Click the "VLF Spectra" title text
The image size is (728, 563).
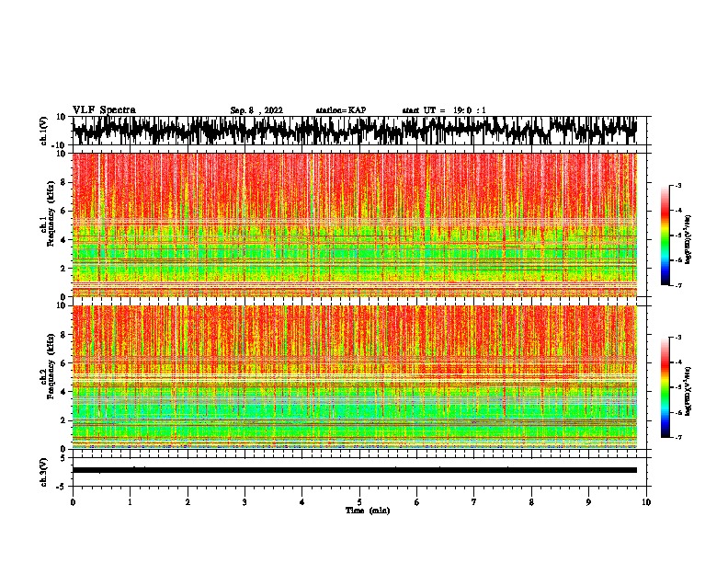coord(105,110)
